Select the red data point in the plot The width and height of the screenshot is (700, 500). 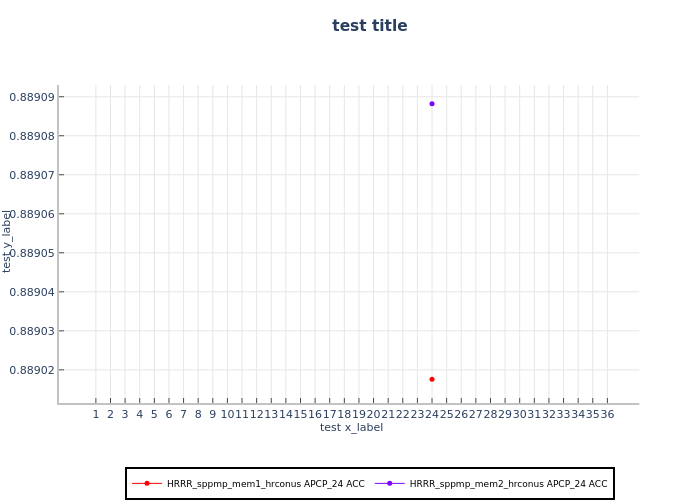[432, 379]
